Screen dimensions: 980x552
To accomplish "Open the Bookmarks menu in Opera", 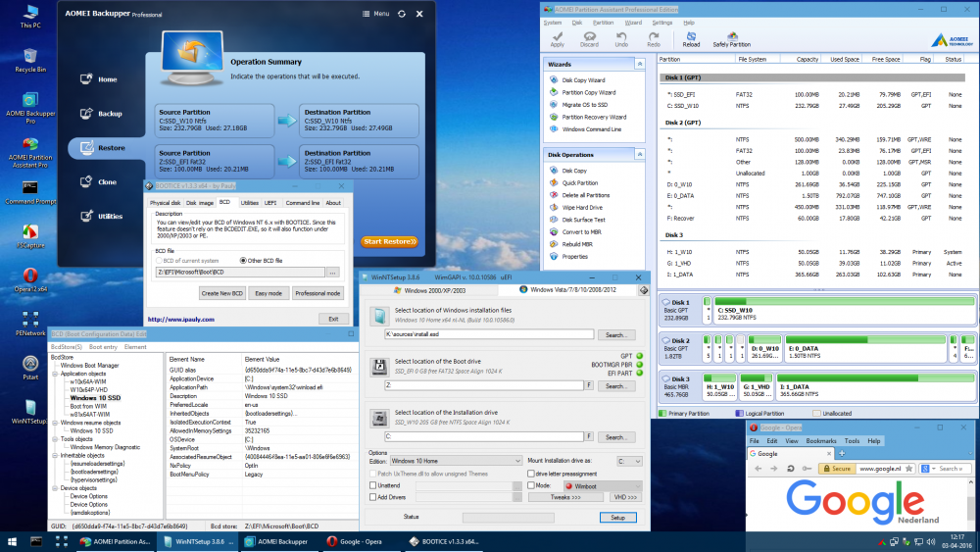I will pos(820,441).
